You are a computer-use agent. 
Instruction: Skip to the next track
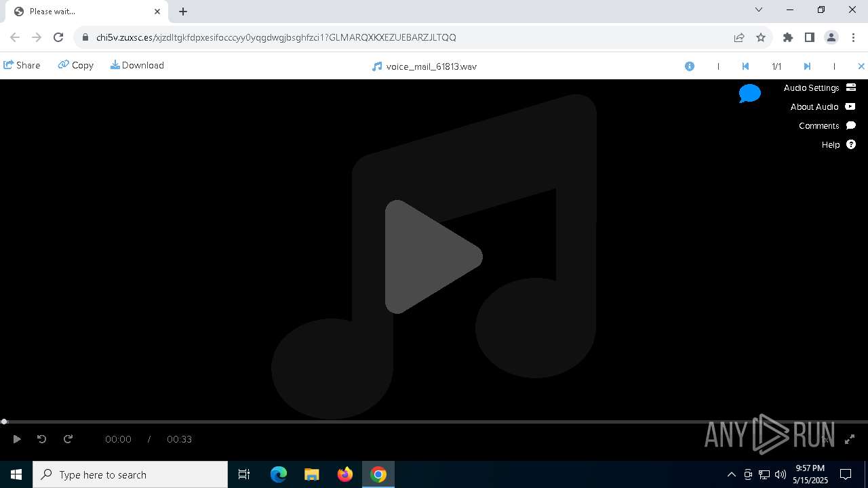807,66
